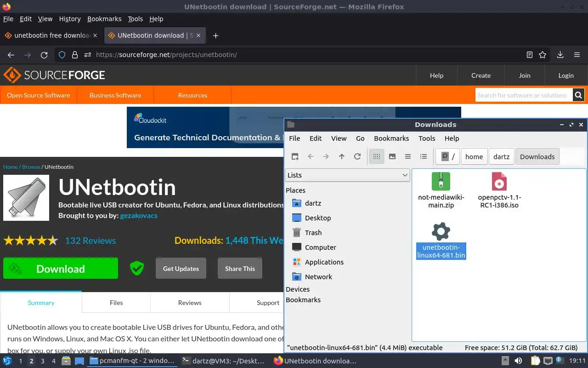Switch file manager to detailed list view
The width and height of the screenshot is (588, 368).
coord(424,156)
